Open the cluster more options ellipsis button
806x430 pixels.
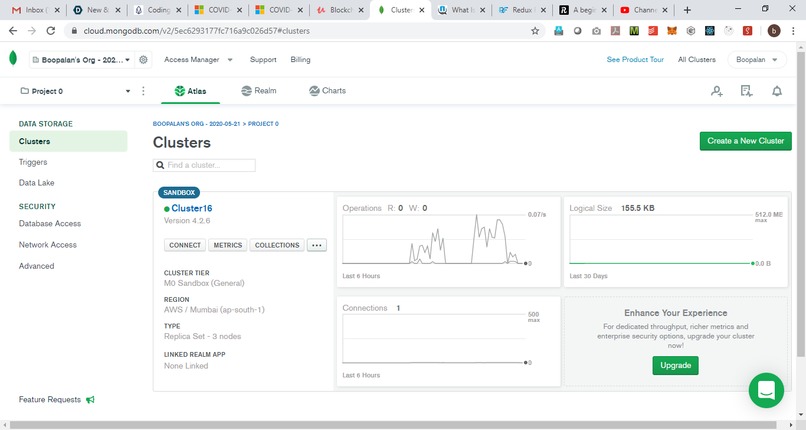click(x=317, y=245)
